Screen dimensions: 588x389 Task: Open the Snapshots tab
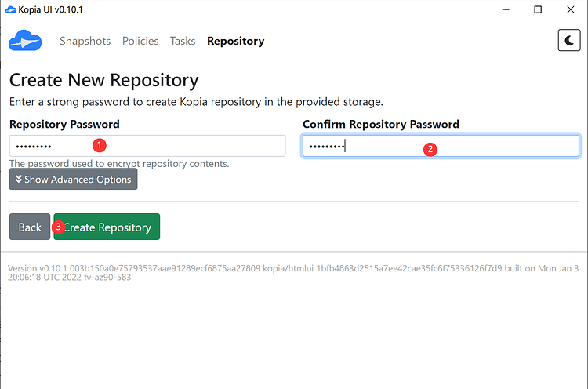coord(85,41)
